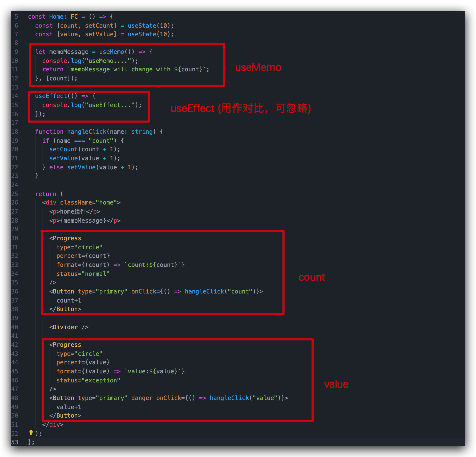
Task: Click line number 5 in the gutter
Action: (16, 17)
